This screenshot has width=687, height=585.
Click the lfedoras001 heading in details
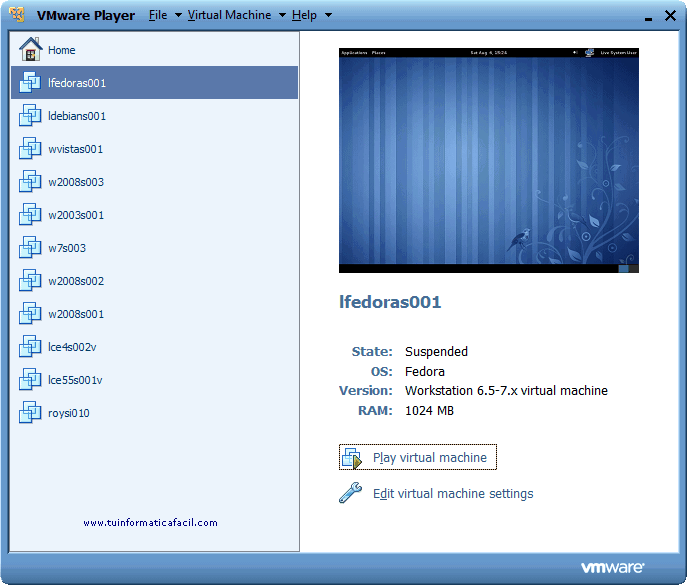point(390,302)
